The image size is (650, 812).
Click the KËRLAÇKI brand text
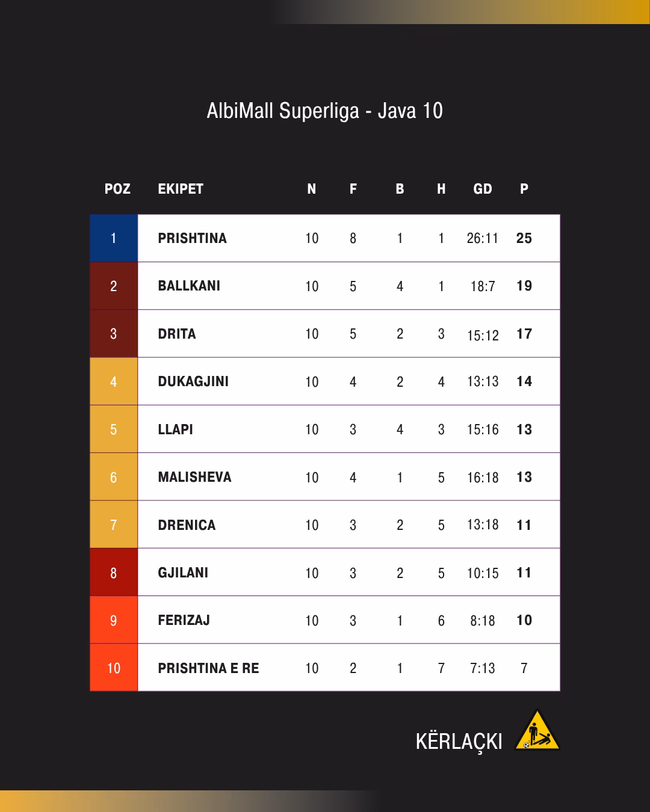(459, 741)
